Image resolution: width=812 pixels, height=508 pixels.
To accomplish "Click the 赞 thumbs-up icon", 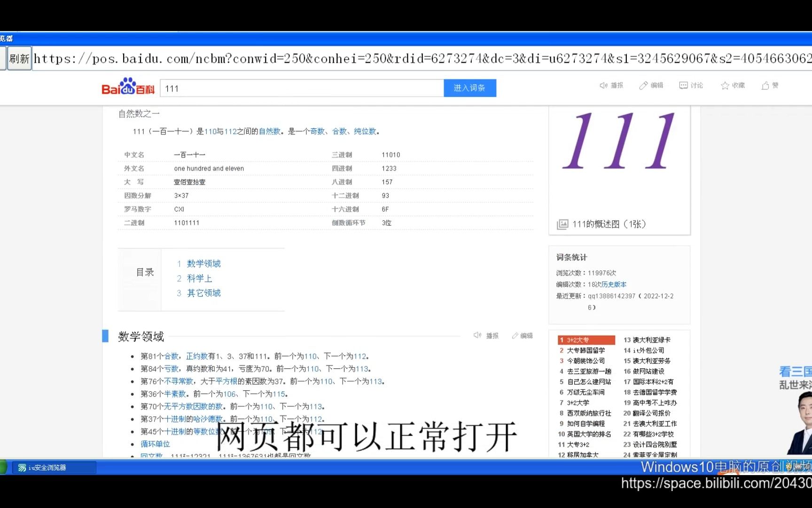I will coord(765,85).
